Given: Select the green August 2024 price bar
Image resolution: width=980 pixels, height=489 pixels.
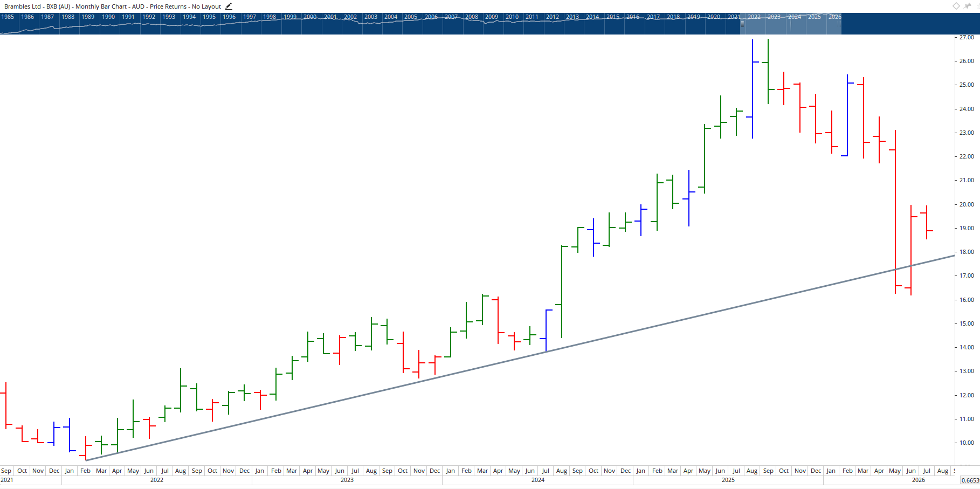Looking at the screenshot, I should pyautogui.click(x=562, y=292).
